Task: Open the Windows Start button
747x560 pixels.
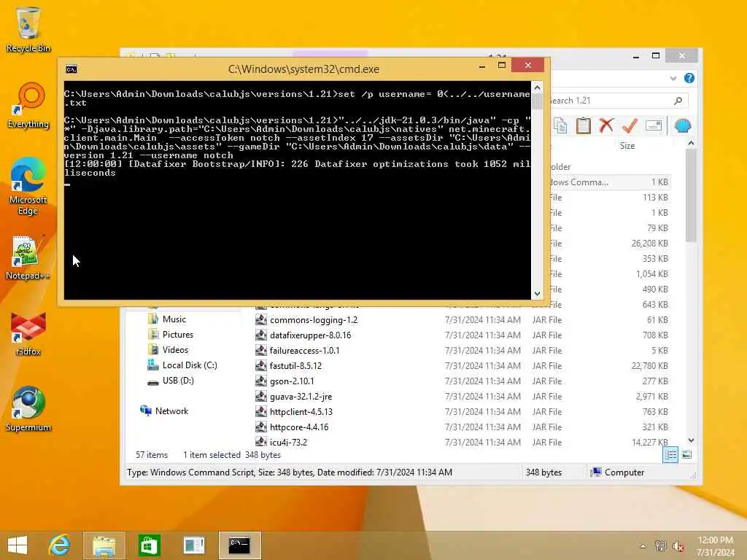Action: coord(18,545)
